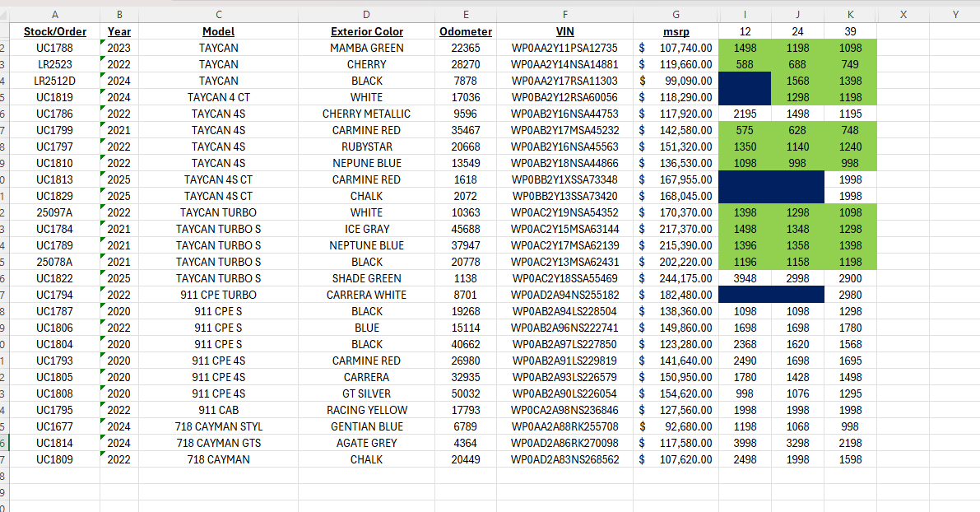This screenshot has width=980, height=512.
Task: Select column G header
Action: (x=676, y=14)
